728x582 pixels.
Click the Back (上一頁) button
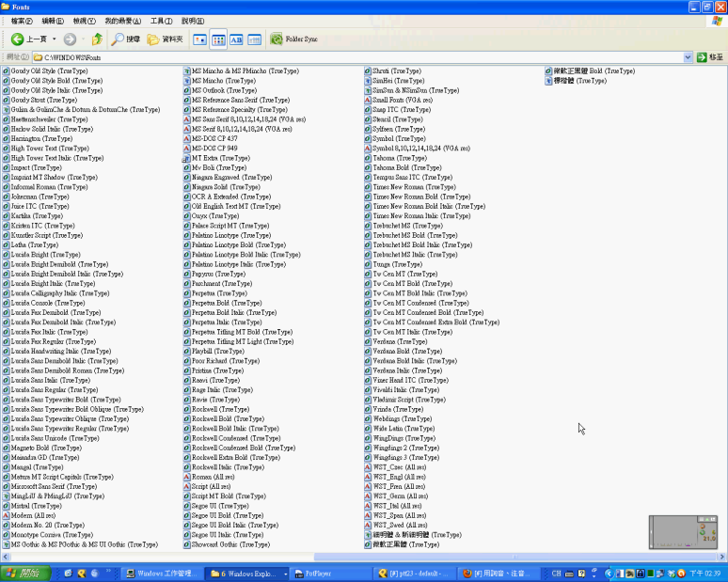pos(28,39)
